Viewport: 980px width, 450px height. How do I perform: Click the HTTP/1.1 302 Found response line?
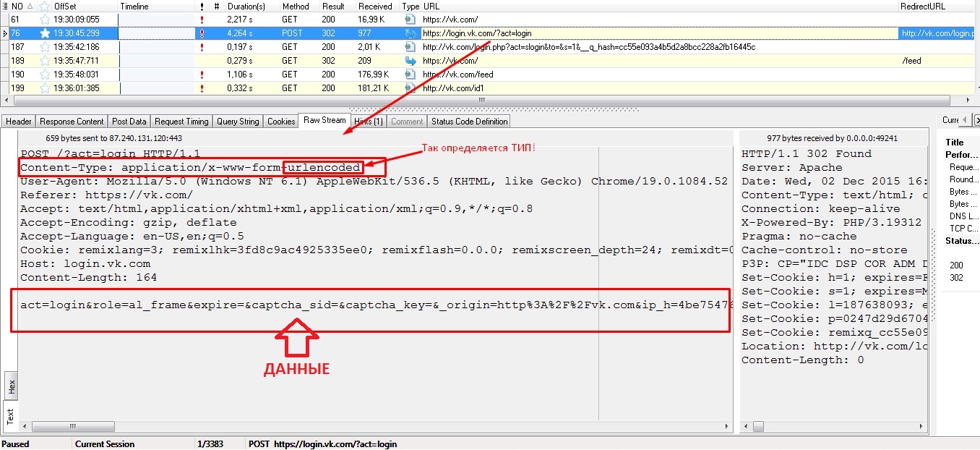(807, 154)
